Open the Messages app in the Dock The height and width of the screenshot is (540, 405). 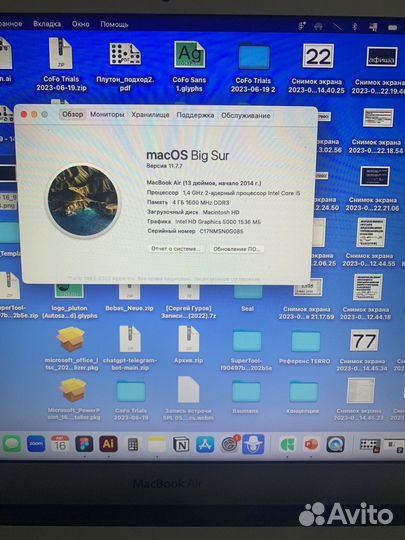click(x=12, y=444)
